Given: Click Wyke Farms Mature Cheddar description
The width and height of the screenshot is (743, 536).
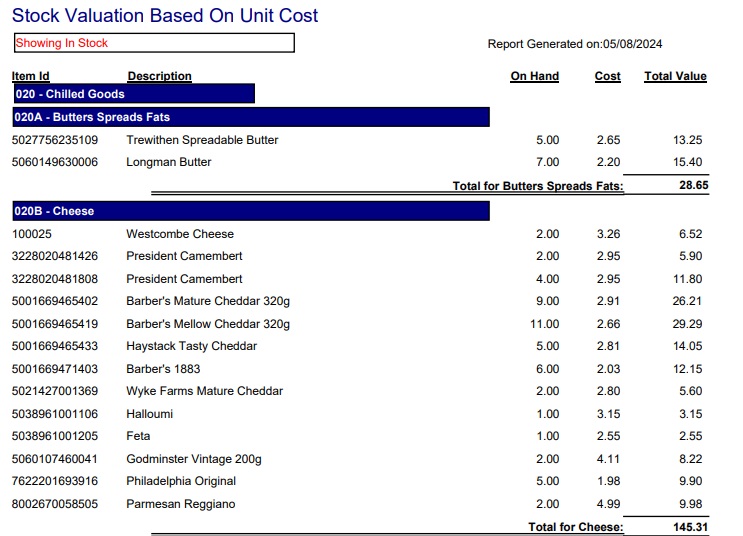Looking at the screenshot, I should (204, 391).
